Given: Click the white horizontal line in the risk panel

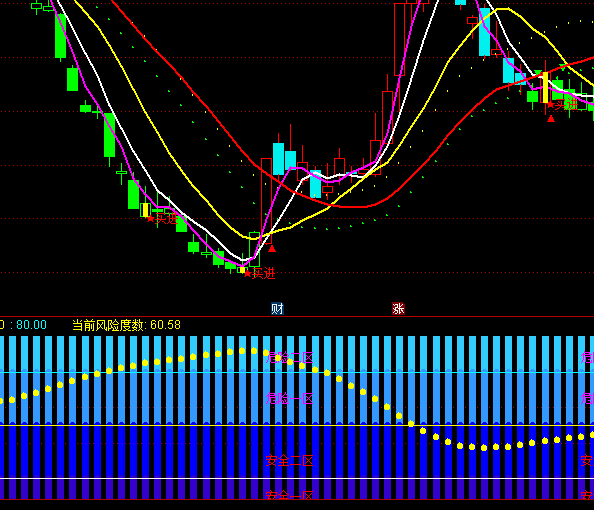Looking at the screenshot, I should [297, 479].
